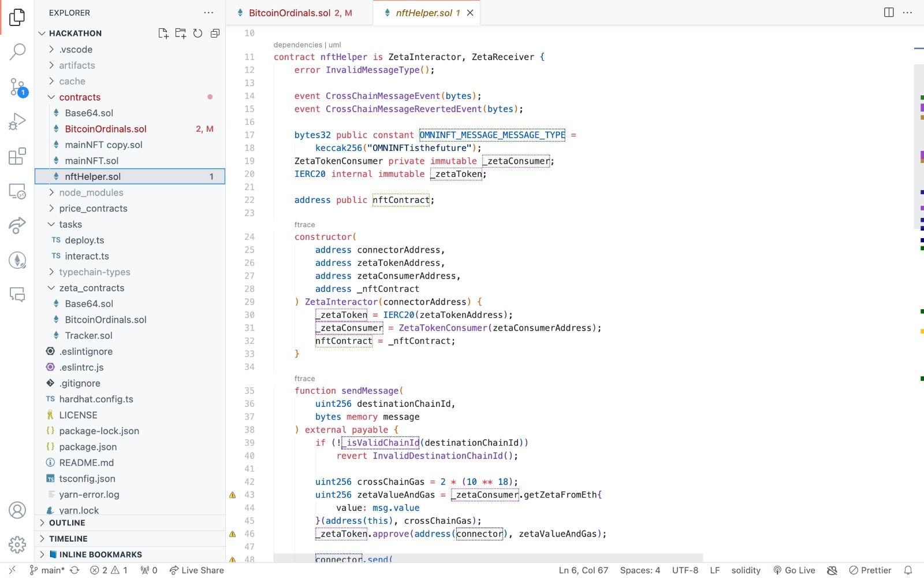
Task: Close the nftHelper.sol tab
Action: [x=470, y=13]
